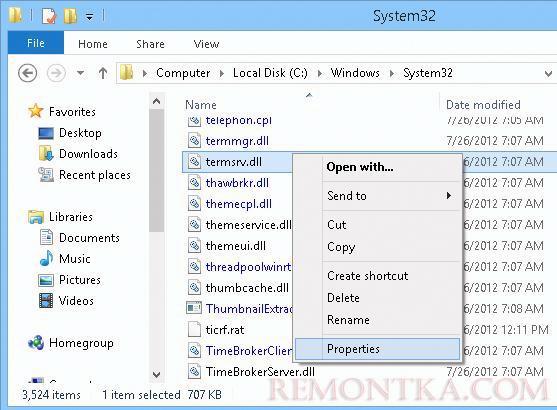Click the TimeBrokerClien file icon

(194, 351)
